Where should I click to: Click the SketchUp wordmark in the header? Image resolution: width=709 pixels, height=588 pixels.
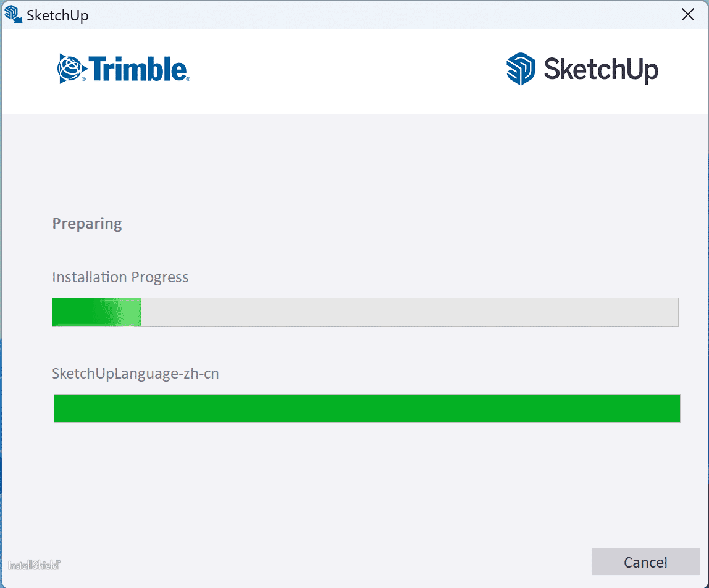600,69
